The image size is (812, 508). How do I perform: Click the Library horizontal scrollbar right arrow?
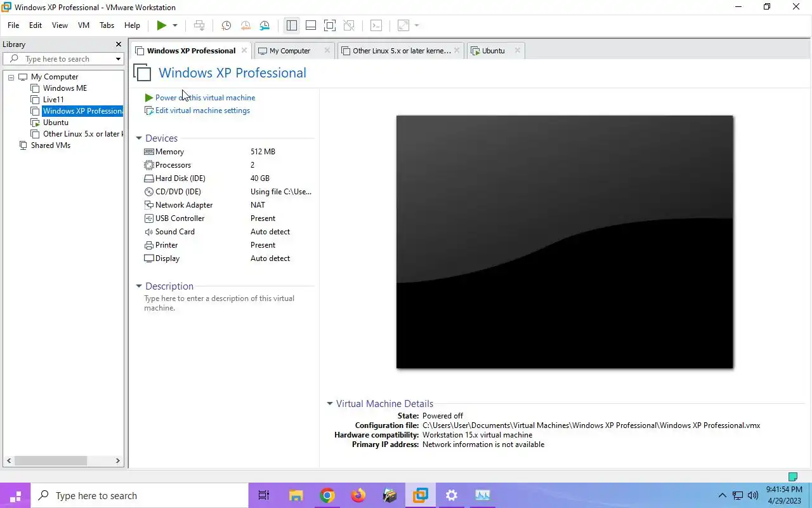coord(118,460)
